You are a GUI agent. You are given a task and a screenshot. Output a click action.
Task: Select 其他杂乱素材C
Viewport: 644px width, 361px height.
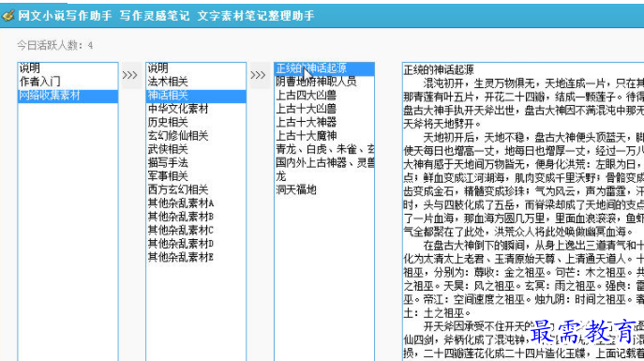click(196, 230)
